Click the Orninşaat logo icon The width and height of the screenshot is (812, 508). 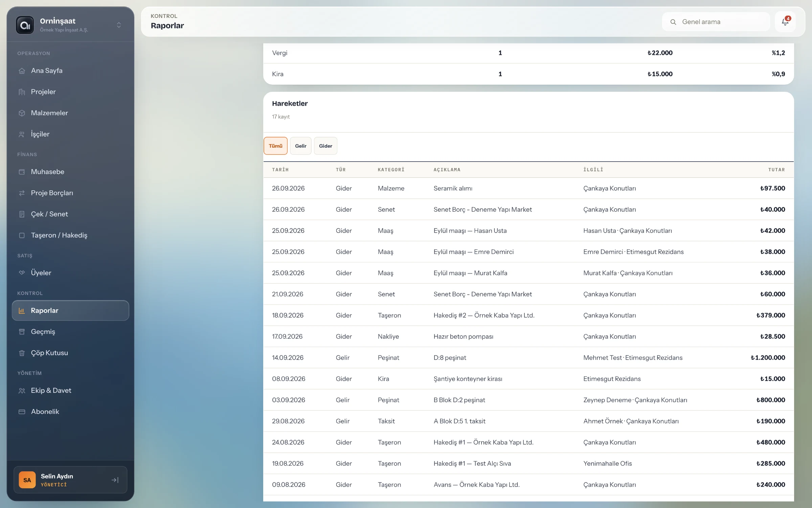click(x=25, y=25)
